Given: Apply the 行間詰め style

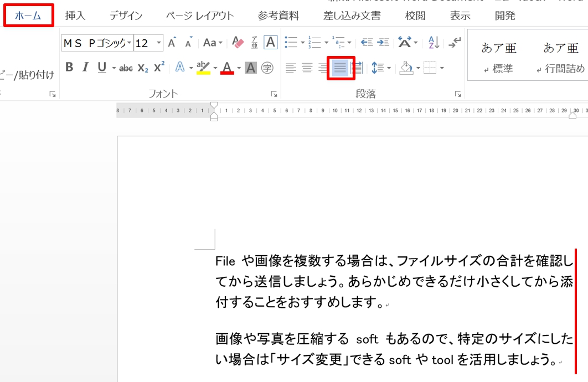Looking at the screenshot, I should 561,56.
